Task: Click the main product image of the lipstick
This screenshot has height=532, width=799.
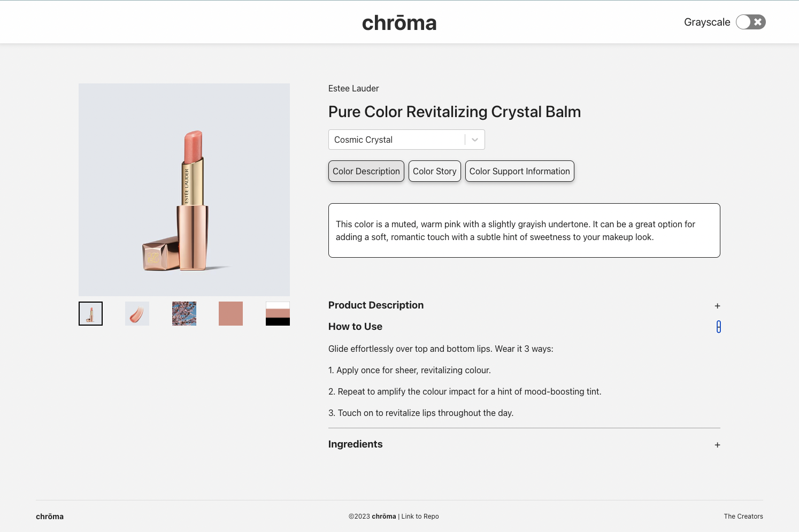Action: click(x=184, y=189)
